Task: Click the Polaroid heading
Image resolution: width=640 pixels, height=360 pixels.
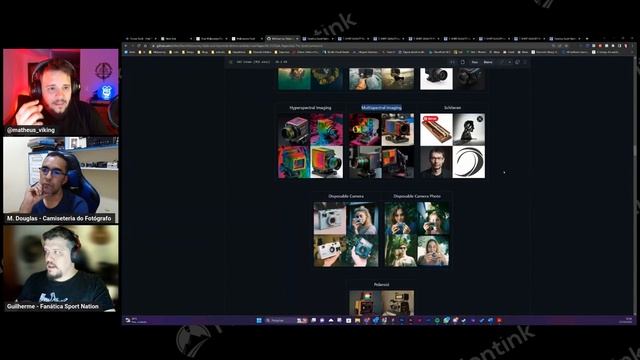Action: pyautogui.click(x=381, y=285)
